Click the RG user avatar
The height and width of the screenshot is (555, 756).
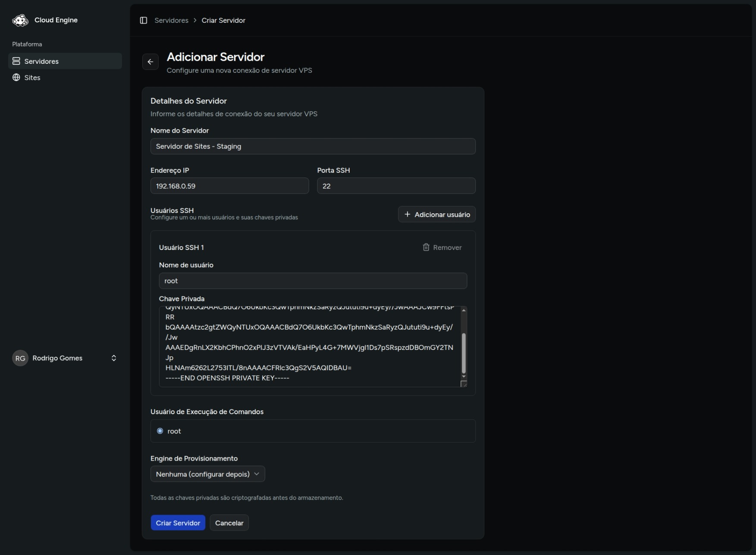[20, 358]
